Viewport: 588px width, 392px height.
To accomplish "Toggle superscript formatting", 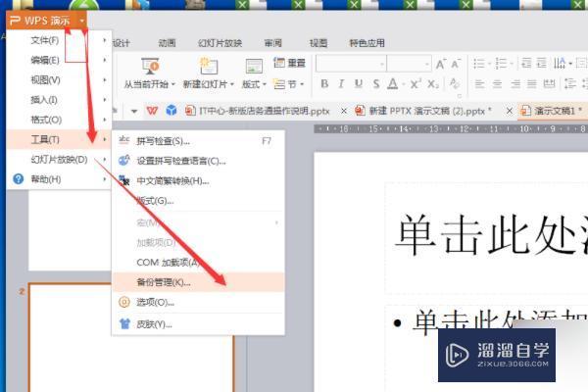I will [x=416, y=83].
